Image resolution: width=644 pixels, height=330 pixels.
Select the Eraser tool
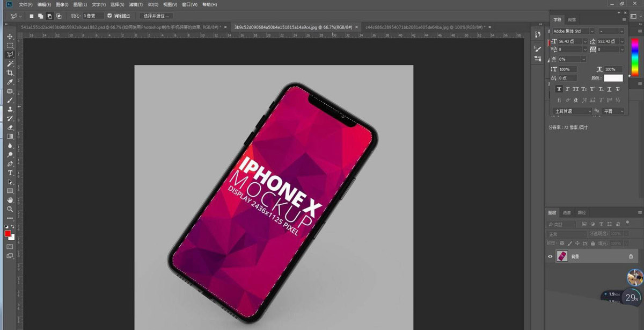coord(10,127)
